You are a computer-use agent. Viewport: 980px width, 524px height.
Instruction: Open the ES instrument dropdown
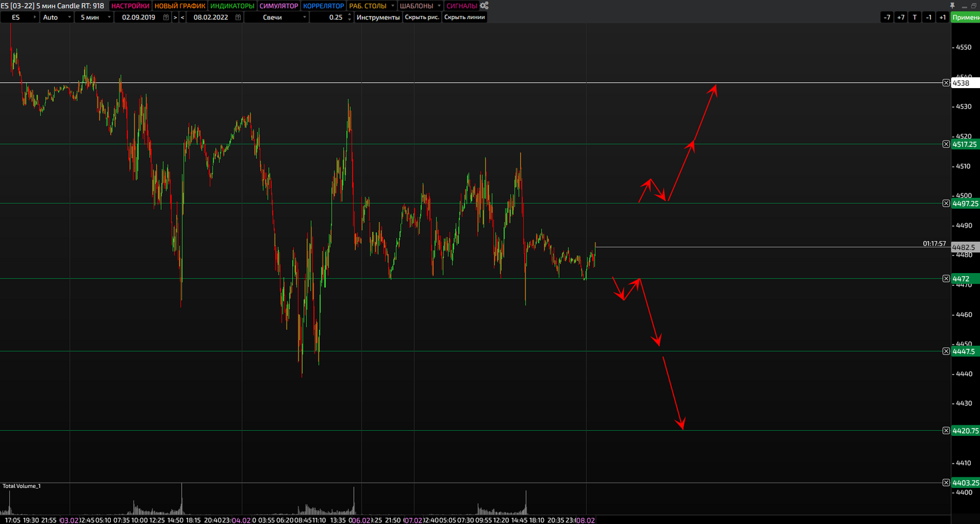tap(20, 17)
